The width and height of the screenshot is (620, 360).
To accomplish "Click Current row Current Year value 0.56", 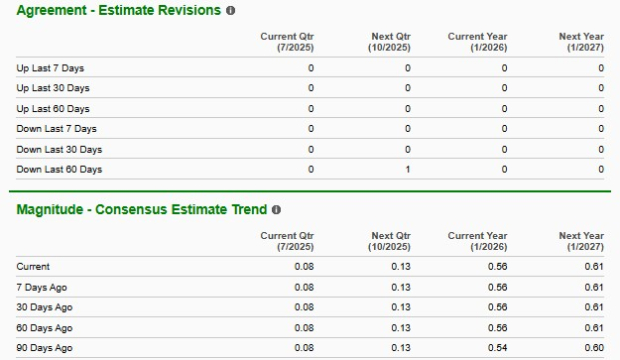I will coord(497,267).
